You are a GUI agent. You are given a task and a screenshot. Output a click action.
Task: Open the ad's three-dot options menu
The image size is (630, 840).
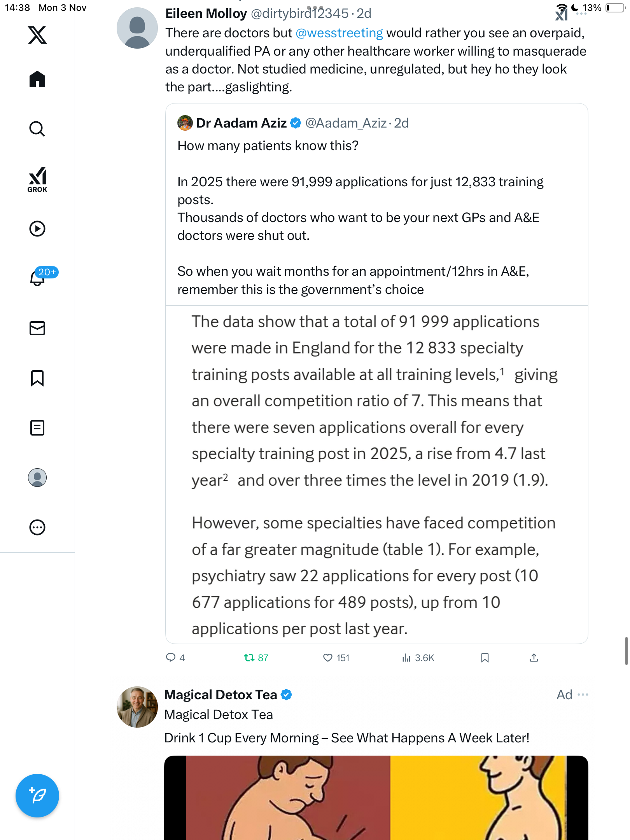coord(583,695)
